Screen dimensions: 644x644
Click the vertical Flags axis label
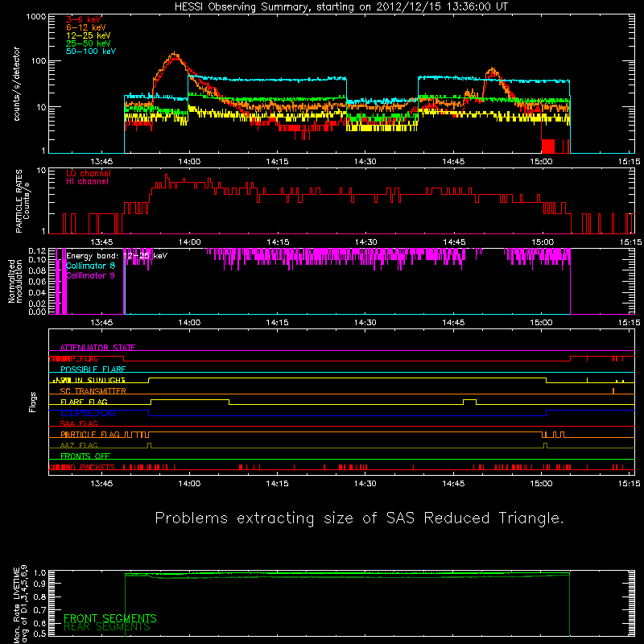point(33,402)
